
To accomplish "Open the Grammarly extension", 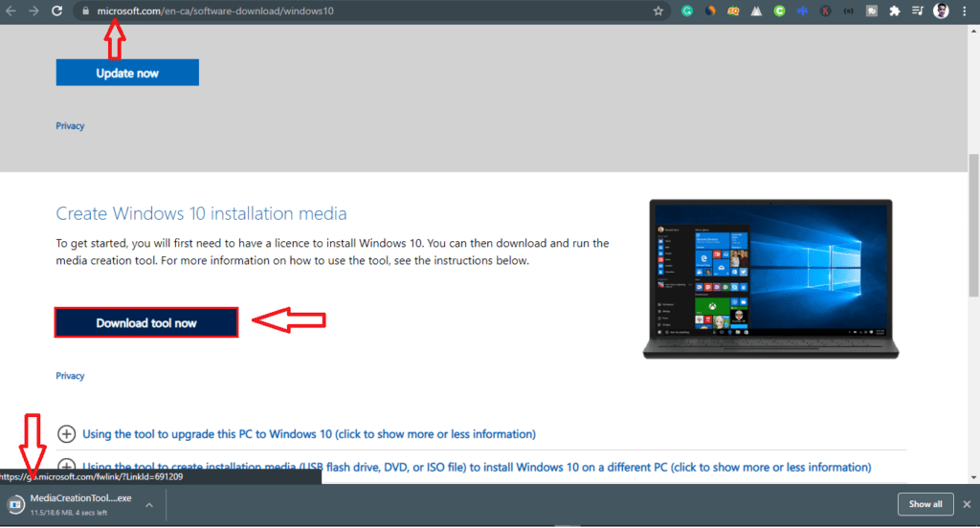I will (x=687, y=11).
